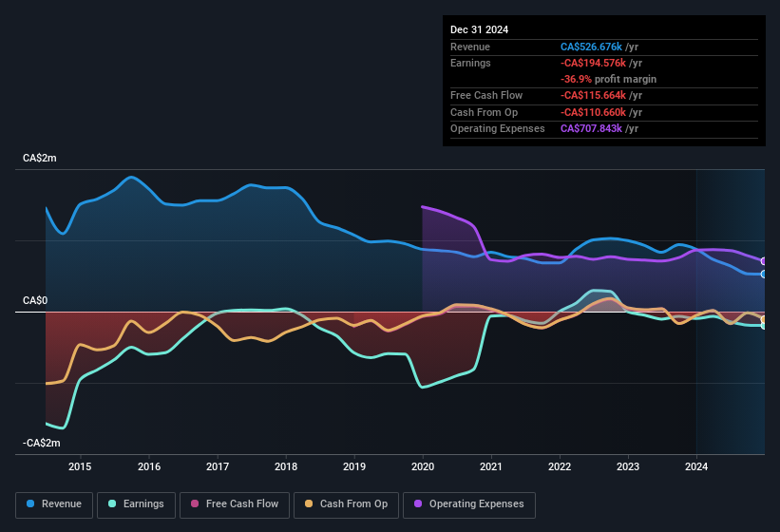780x532 pixels.
Task: Click the purple Operating Expenses end-point marker
Action: [764, 261]
